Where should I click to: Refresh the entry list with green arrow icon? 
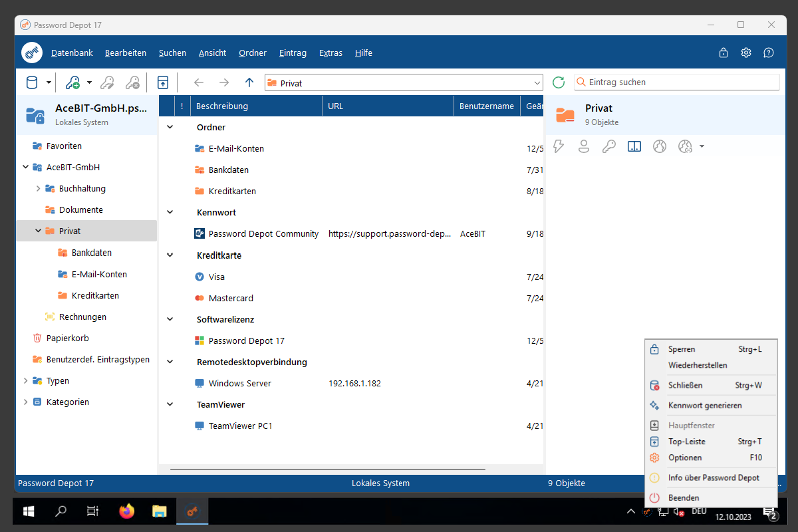click(558, 82)
